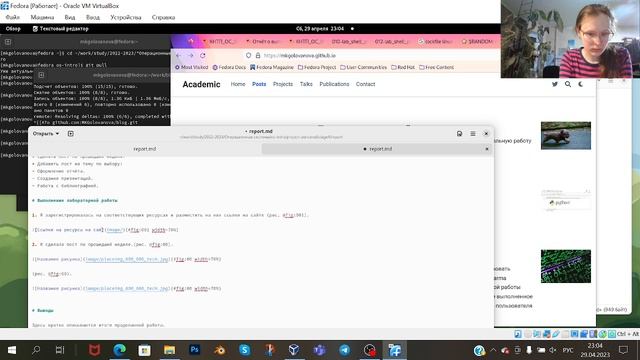
Task: Expand the Red Hat bookmark folder
Action: pos(403,67)
